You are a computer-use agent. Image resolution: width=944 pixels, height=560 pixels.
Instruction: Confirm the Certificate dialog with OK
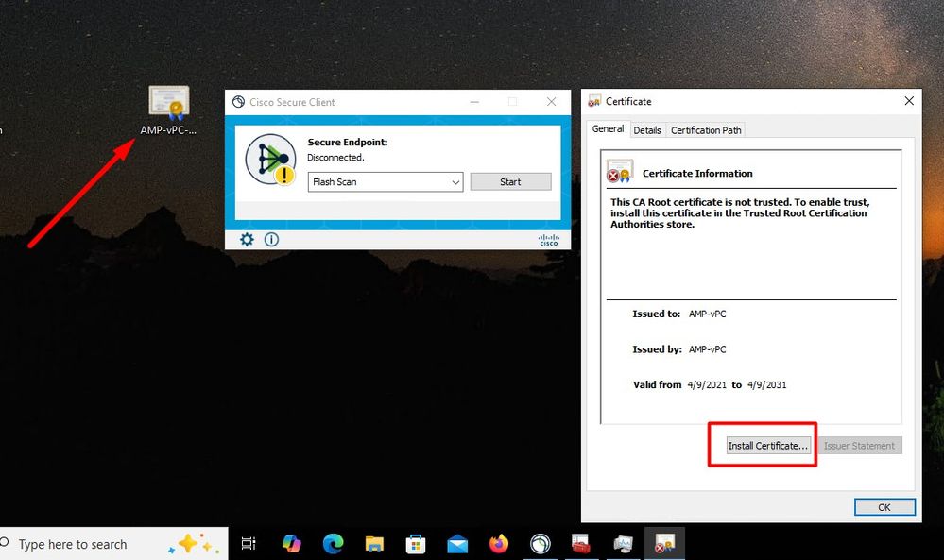[884, 507]
